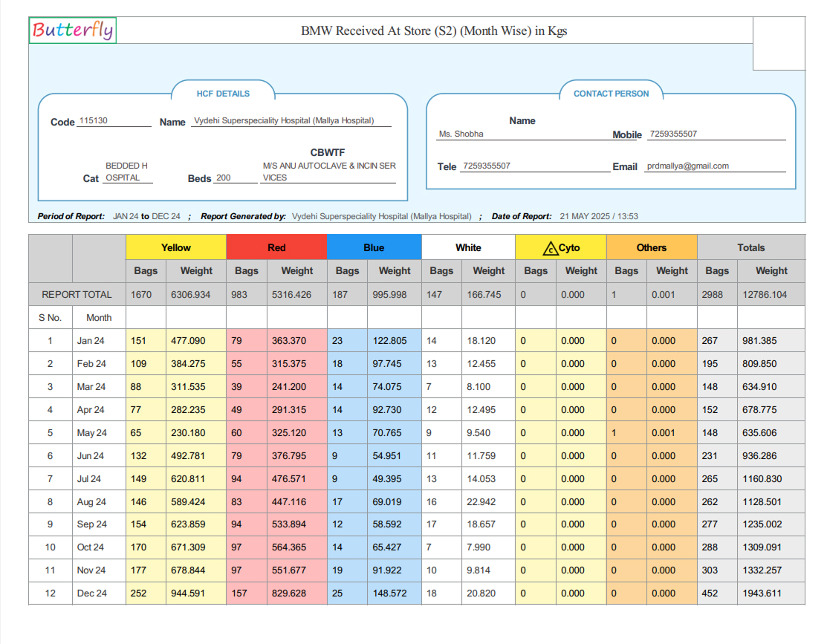Click the Blue column header
Image resolution: width=827 pixels, height=644 pixels.
(x=374, y=247)
